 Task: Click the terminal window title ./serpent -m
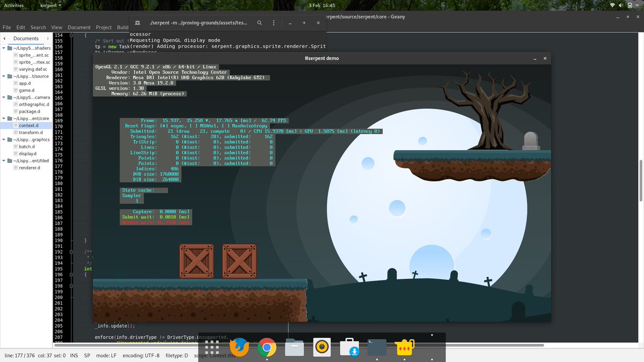(199, 23)
